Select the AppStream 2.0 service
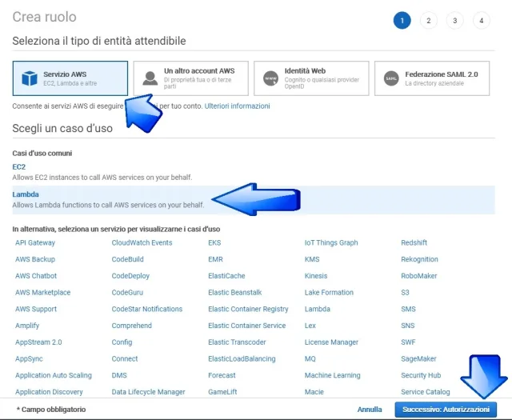 [x=38, y=342]
